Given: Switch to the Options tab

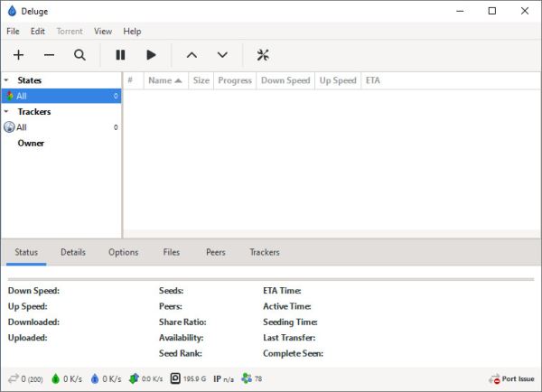Looking at the screenshot, I should (124, 252).
